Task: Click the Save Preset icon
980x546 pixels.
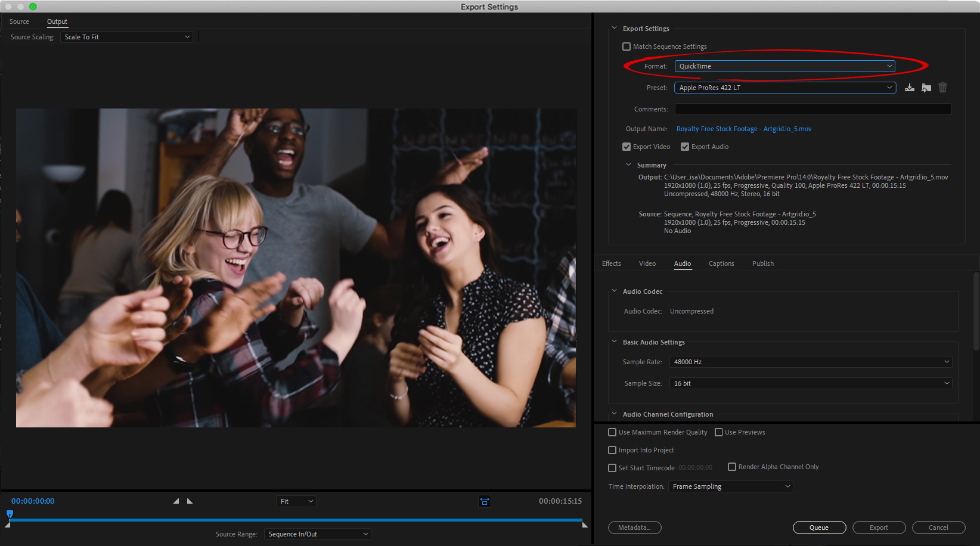Action: coord(909,88)
